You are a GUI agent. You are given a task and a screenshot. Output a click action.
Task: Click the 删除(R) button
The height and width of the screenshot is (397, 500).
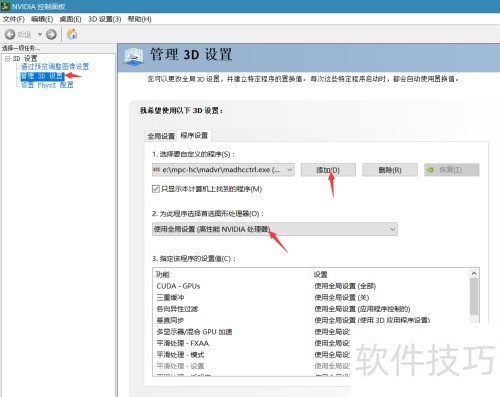click(x=390, y=170)
